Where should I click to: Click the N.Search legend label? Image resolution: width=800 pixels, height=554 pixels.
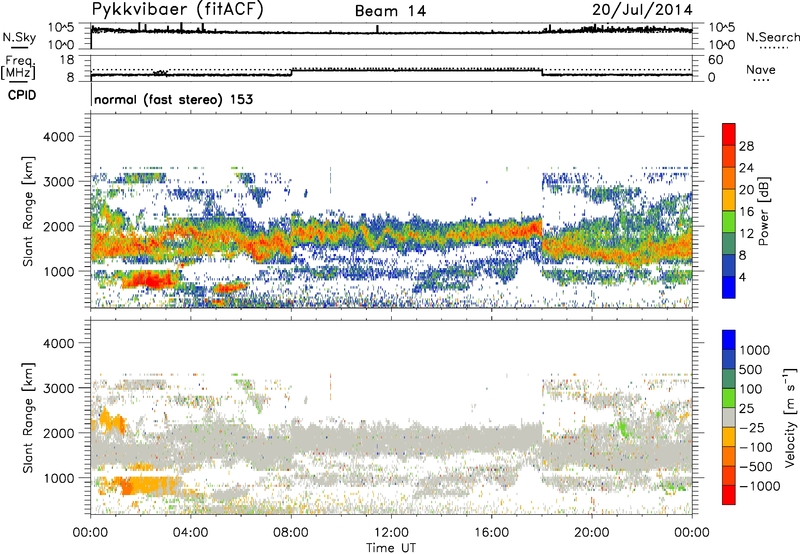pos(773,37)
